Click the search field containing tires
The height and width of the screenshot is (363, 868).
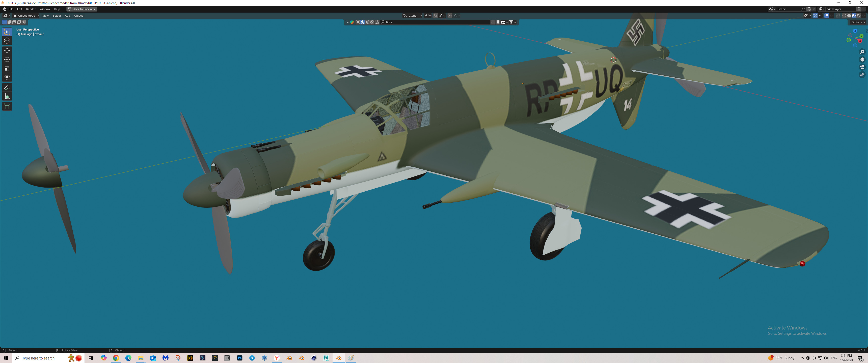[x=435, y=22]
